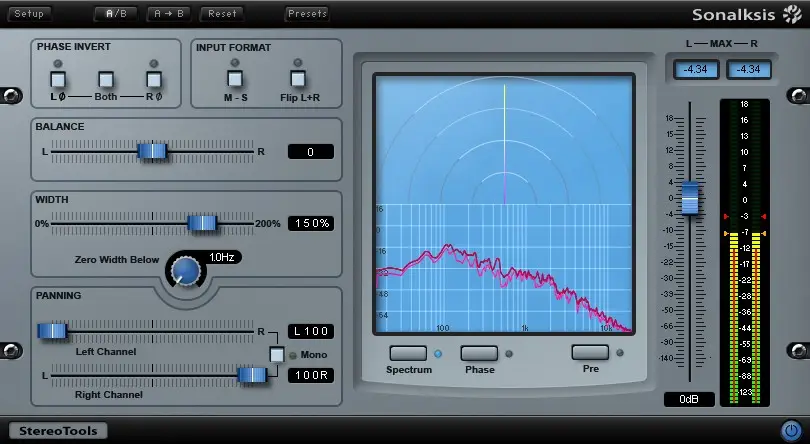Enable the Phase display button

pos(479,354)
